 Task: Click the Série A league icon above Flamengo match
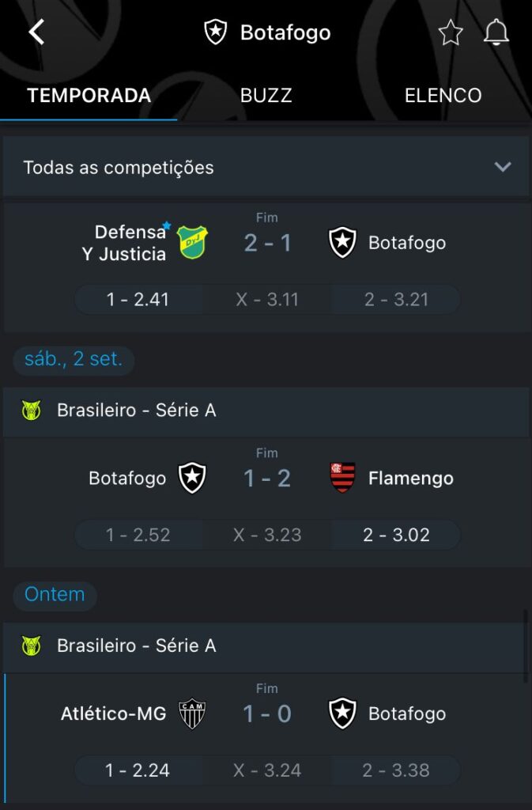pos(32,411)
